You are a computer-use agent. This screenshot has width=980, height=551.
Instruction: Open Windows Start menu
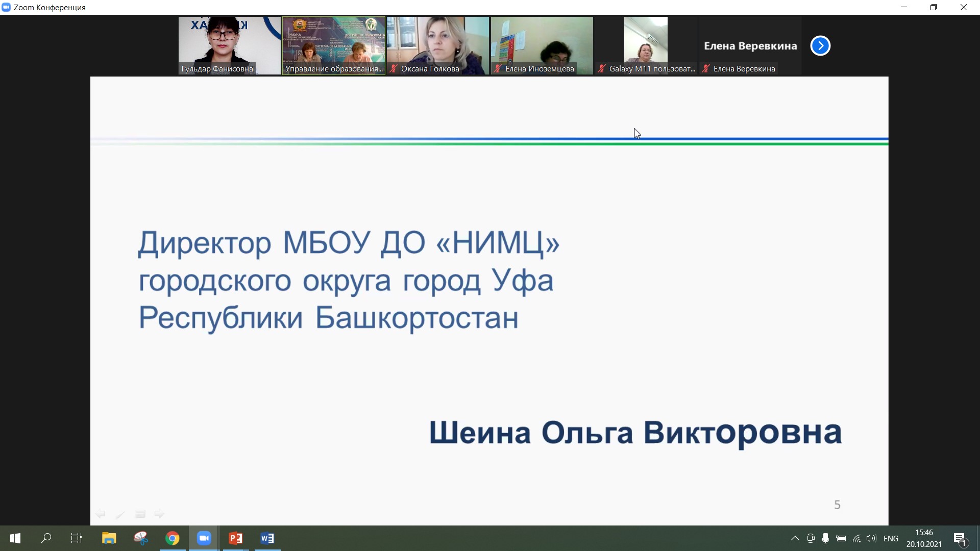15,538
